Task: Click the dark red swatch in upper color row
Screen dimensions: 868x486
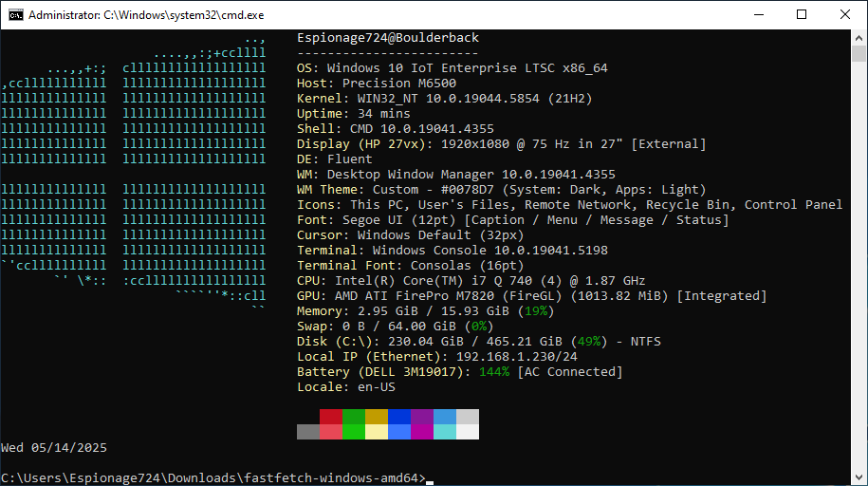Action: [x=331, y=417]
